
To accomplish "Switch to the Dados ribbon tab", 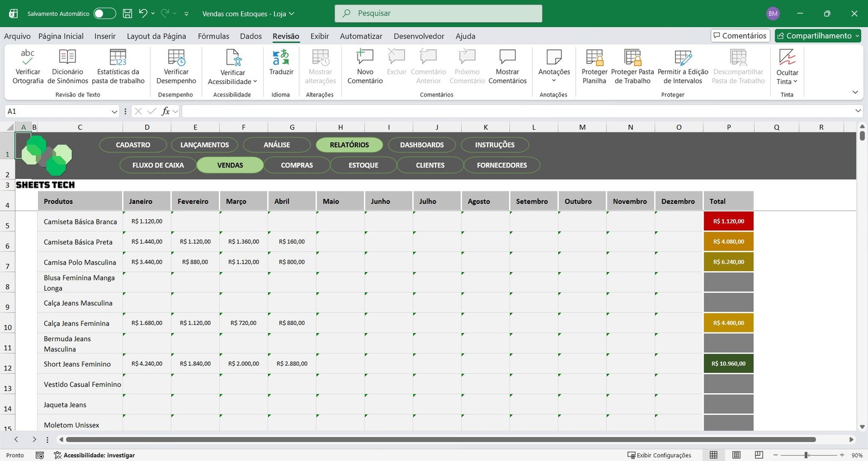I will (251, 36).
